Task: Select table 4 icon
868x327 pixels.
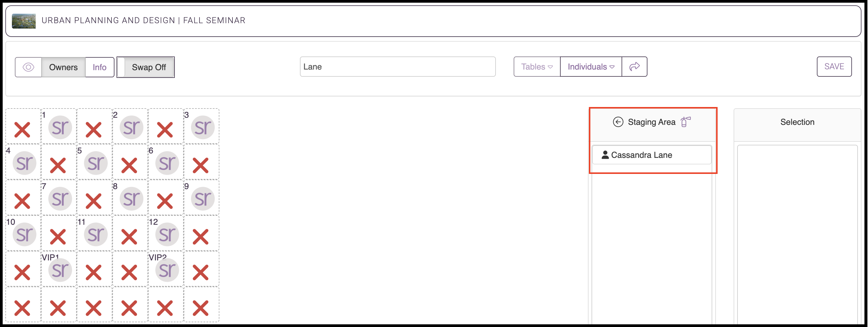Action: click(x=24, y=163)
